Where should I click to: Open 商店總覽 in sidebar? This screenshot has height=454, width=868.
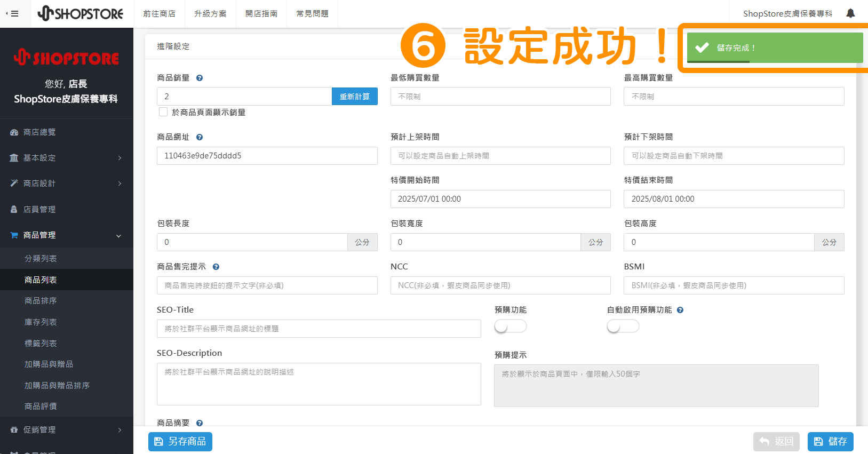coord(67,132)
